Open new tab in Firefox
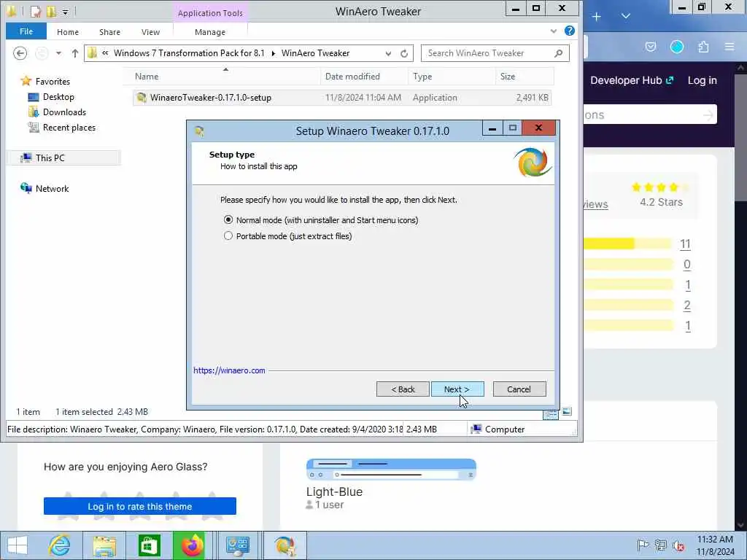 pos(597,16)
